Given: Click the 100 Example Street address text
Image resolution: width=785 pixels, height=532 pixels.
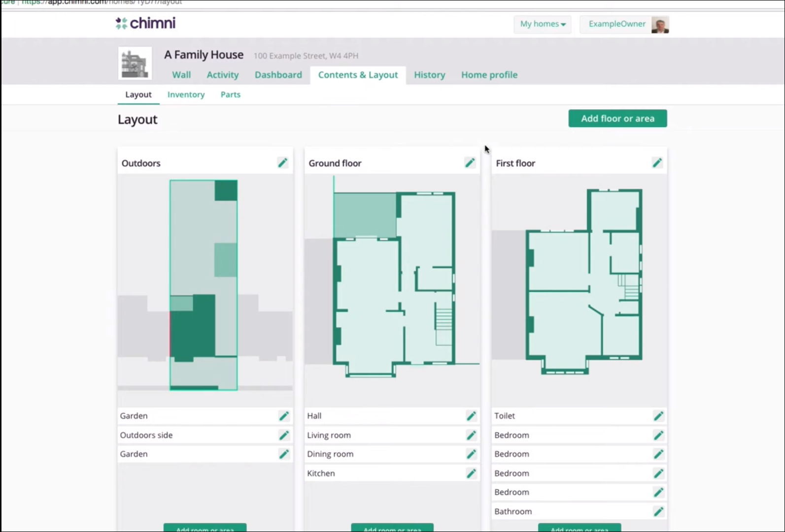Looking at the screenshot, I should pyautogui.click(x=306, y=56).
